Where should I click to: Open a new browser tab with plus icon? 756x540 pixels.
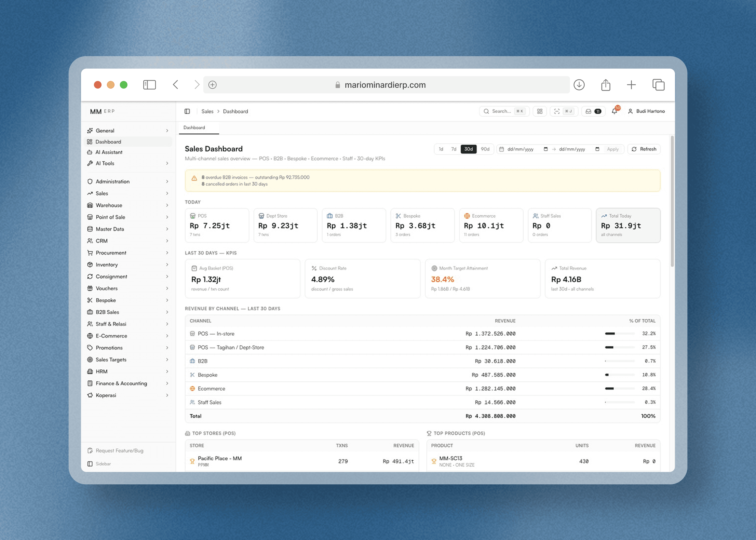pos(631,85)
